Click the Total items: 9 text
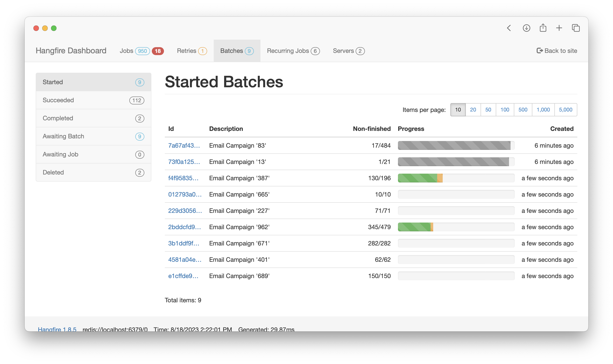 coord(183,300)
